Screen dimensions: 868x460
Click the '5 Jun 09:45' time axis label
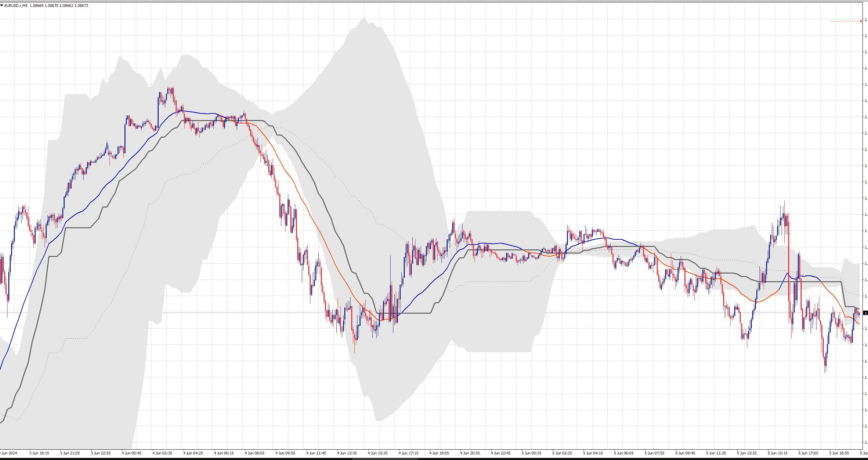685,453
